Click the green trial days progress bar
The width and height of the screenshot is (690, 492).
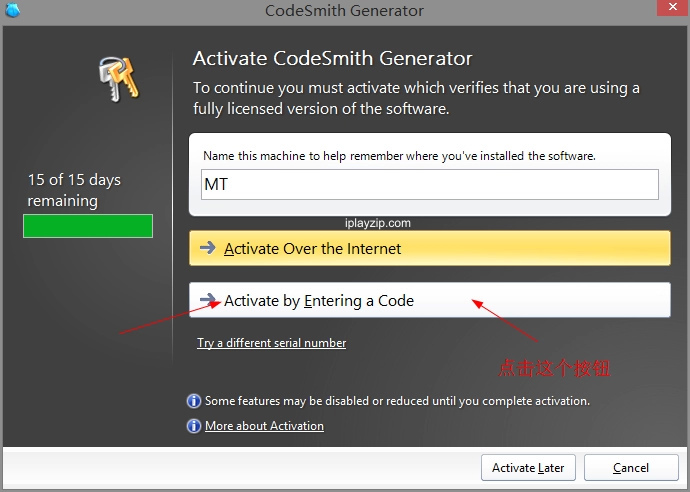click(x=88, y=226)
